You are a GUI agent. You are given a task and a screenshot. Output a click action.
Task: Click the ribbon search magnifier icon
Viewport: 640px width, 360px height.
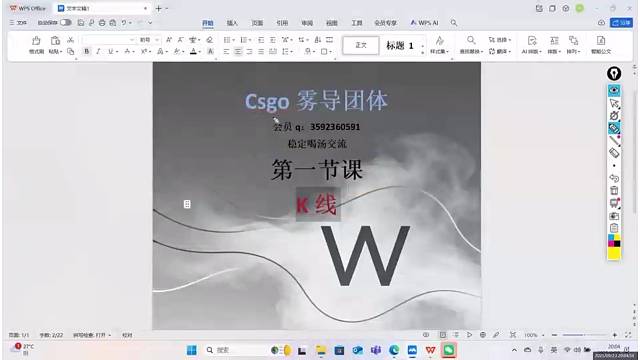[453, 23]
